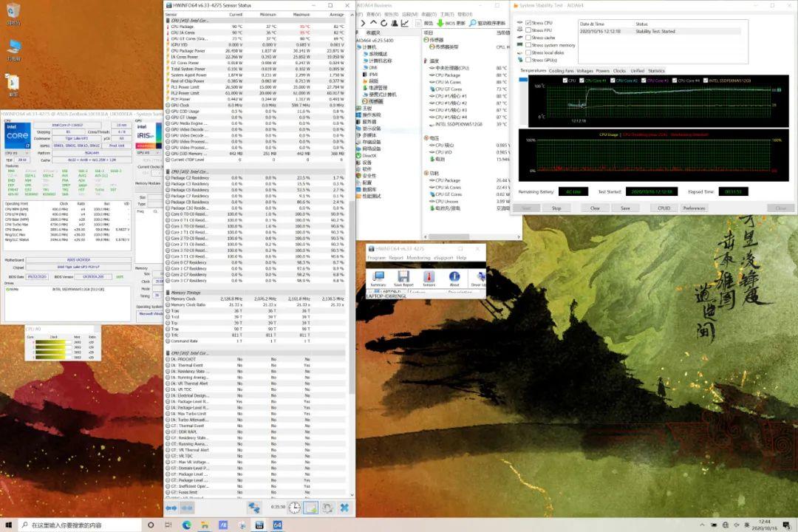Image resolution: width=798 pixels, height=532 pixels.
Task: Enable the Stress GPU(s) checkbox
Action: tap(528, 60)
